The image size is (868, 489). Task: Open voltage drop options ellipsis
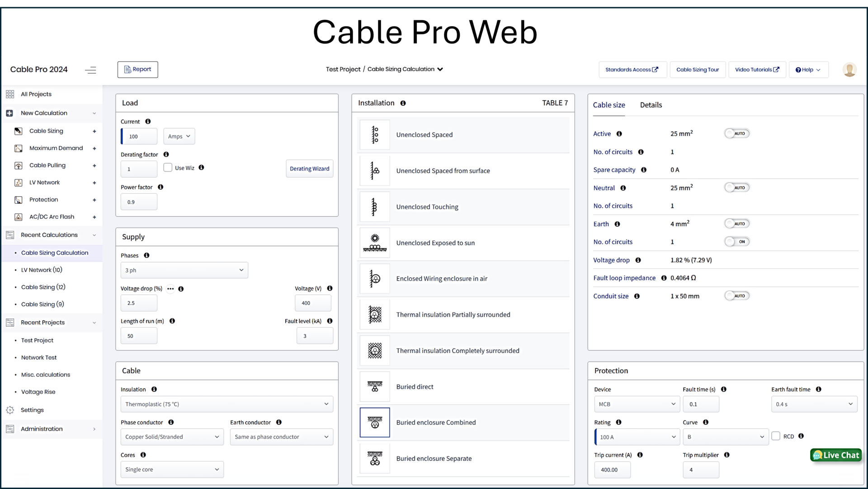pyautogui.click(x=170, y=289)
